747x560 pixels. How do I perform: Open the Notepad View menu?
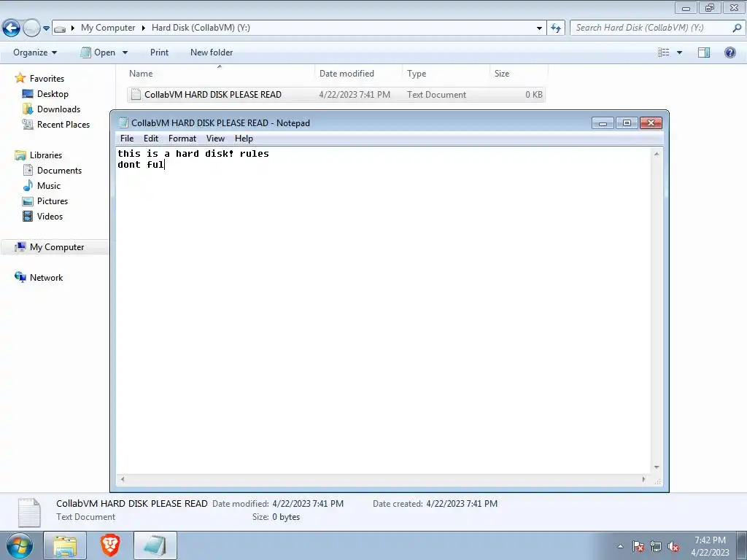coord(215,139)
